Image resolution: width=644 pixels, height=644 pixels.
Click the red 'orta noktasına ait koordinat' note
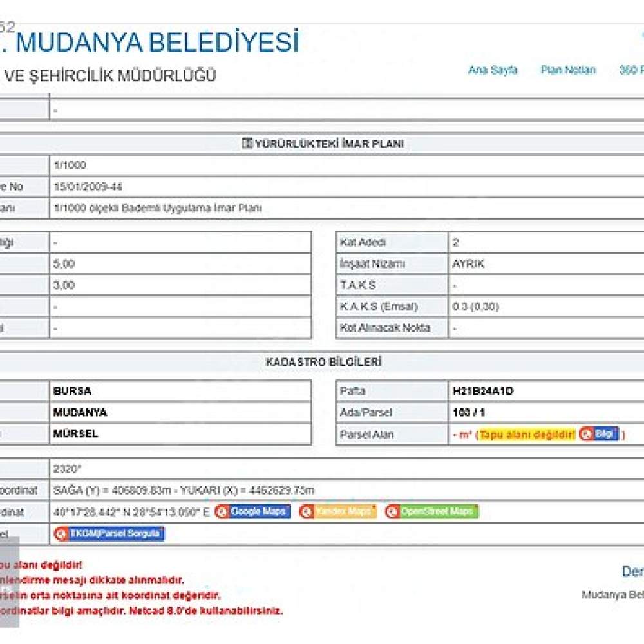[x=110, y=596]
